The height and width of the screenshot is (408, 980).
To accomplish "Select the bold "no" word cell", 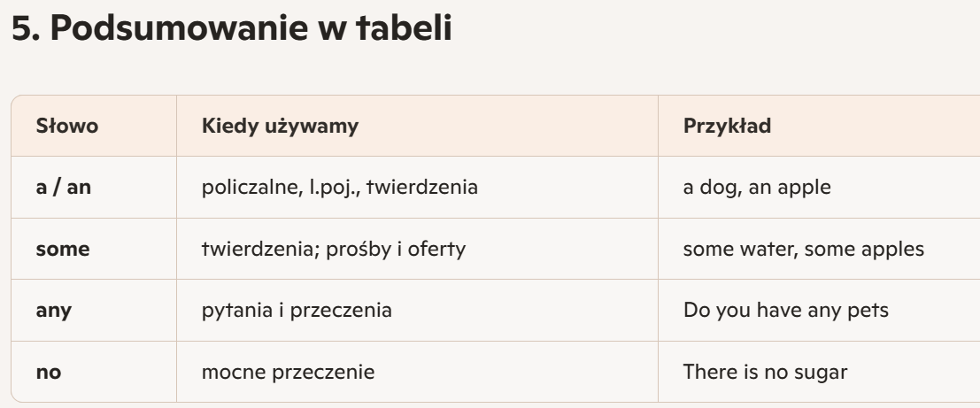I will pyautogui.click(x=48, y=373).
